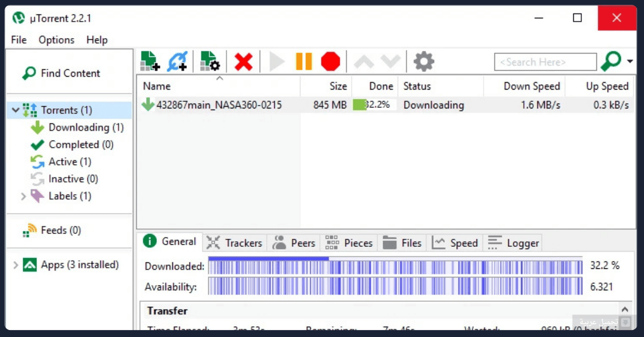Open Preferences gear icon
Screen dimensions: 644x337
pyautogui.click(x=424, y=62)
